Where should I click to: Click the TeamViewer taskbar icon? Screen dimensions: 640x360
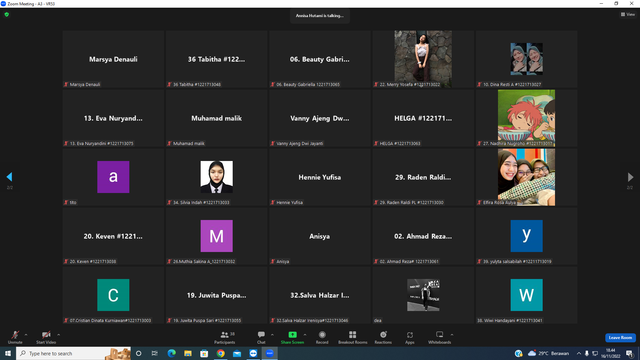[x=253, y=353]
